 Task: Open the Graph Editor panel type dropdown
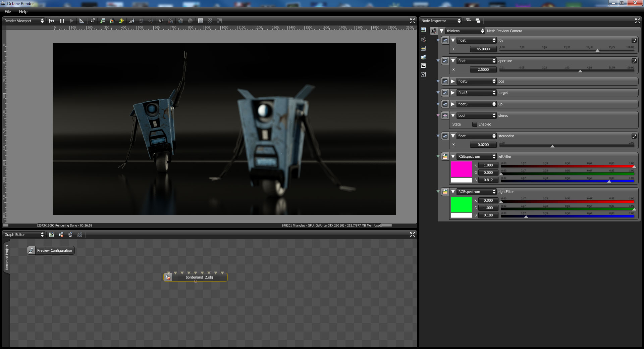[24, 235]
